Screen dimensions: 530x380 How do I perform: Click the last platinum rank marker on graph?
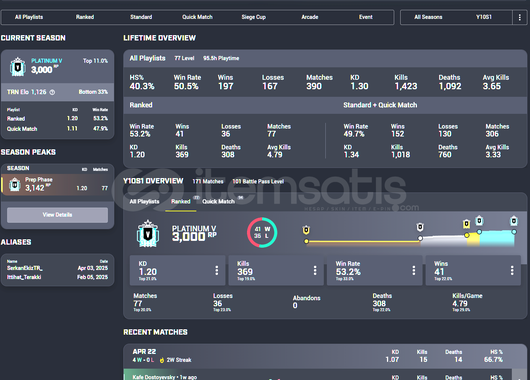pyautogui.click(x=514, y=221)
